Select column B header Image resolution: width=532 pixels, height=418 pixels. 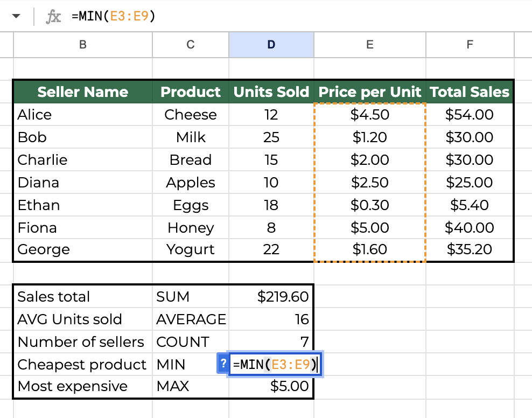click(x=82, y=45)
